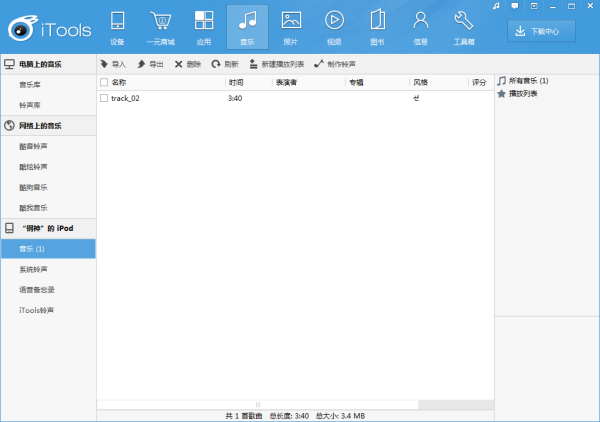Open the 图书 (Books) section
Image resolution: width=600 pixels, height=422 pixels.
[377, 27]
